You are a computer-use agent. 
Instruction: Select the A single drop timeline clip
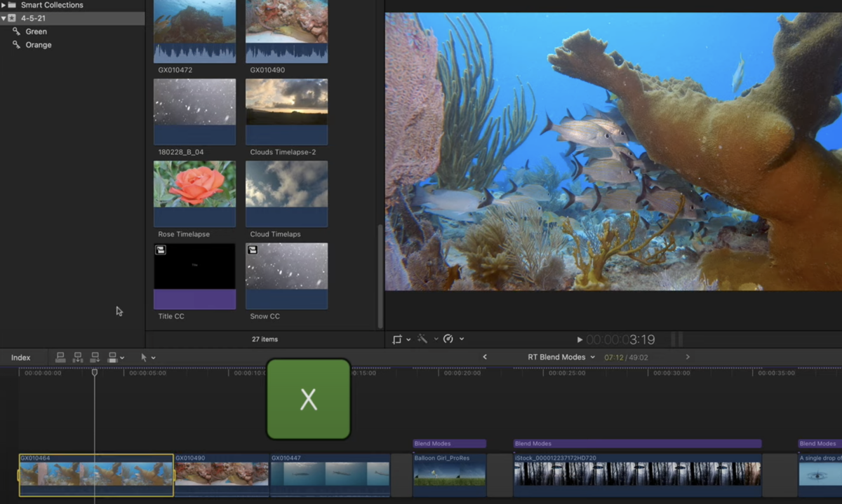pyautogui.click(x=820, y=475)
